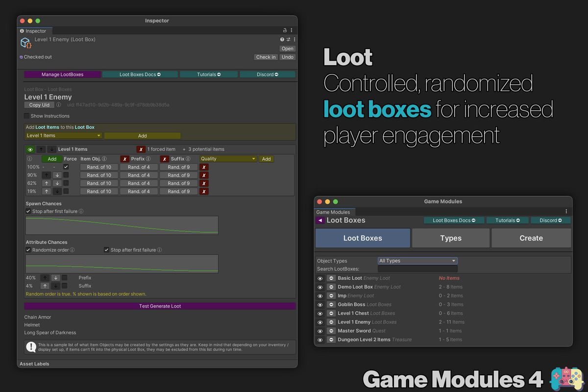
Task: Click the Attribute Chances curve graph
Action: pos(122,264)
